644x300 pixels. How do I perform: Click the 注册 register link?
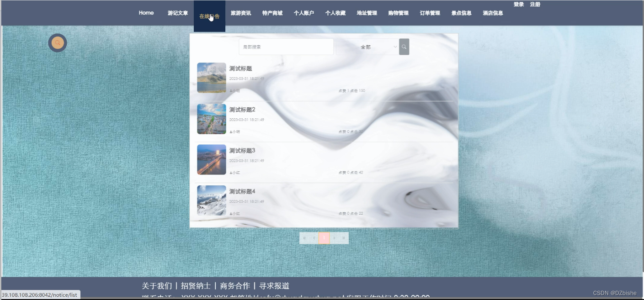(535, 5)
